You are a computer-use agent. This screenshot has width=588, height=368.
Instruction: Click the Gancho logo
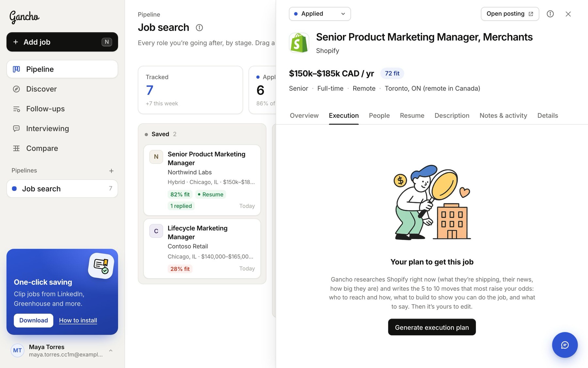point(24,17)
